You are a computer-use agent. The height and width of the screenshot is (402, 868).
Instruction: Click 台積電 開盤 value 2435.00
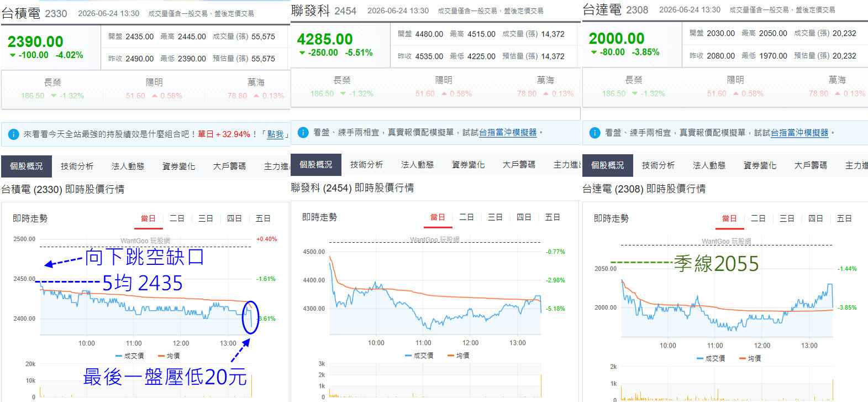click(x=139, y=36)
